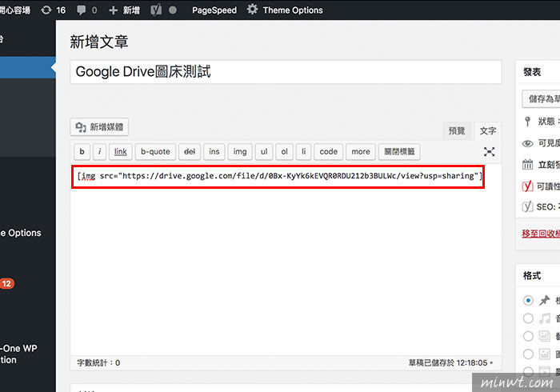The width and height of the screenshot is (560, 392).
Task: Select the image format radio button
Action: click(x=528, y=354)
